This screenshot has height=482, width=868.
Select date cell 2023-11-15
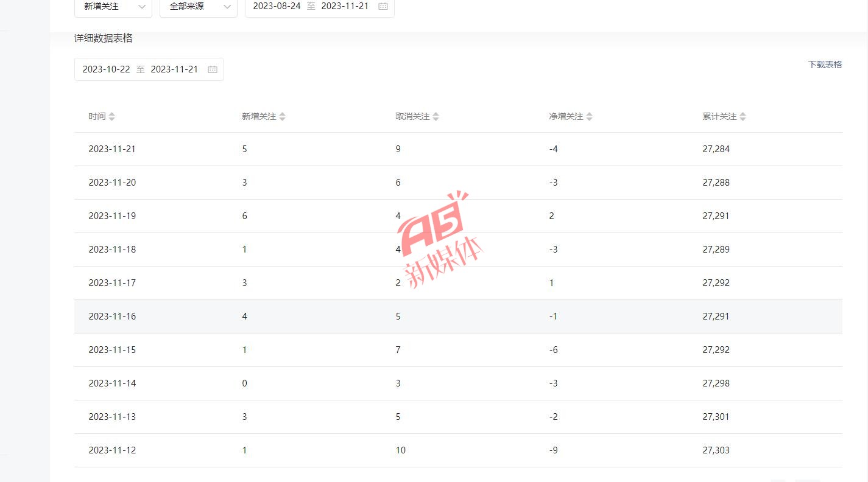[x=112, y=350]
